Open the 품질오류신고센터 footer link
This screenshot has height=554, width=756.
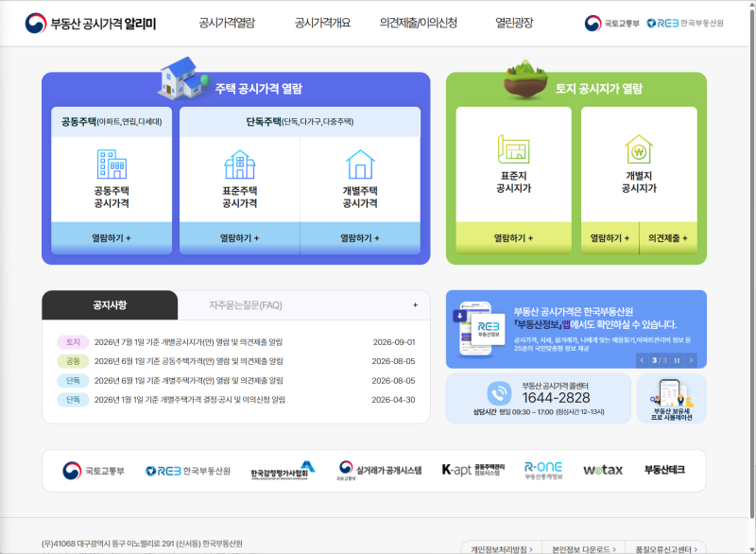pos(666,549)
